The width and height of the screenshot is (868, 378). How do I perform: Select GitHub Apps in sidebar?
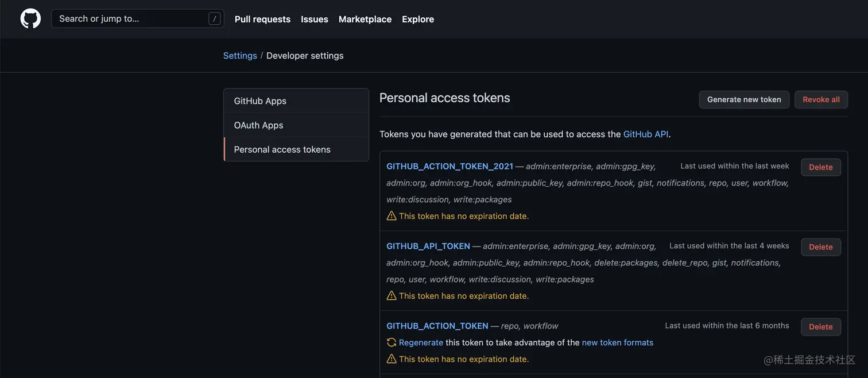(x=260, y=101)
